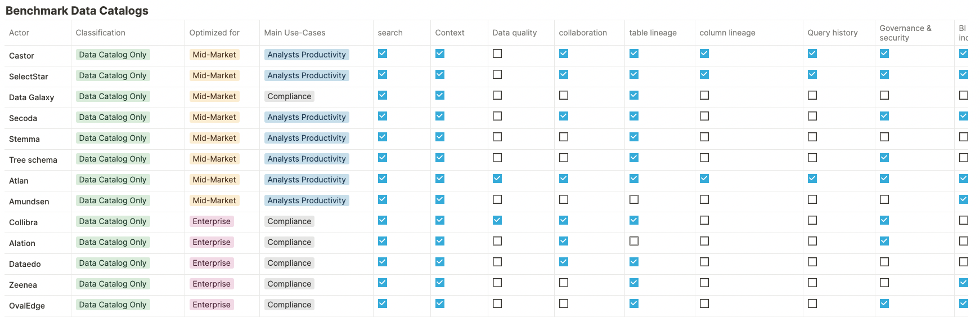Select Atlan's Data Catalog Only tag
Image resolution: width=980 pixels, height=317 pixels.
pos(113,180)
